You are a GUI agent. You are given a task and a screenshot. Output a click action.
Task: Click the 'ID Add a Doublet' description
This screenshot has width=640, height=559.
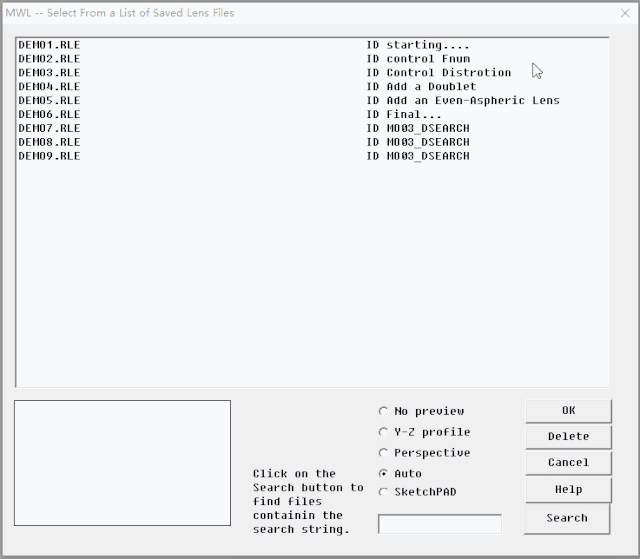[421, 87]
